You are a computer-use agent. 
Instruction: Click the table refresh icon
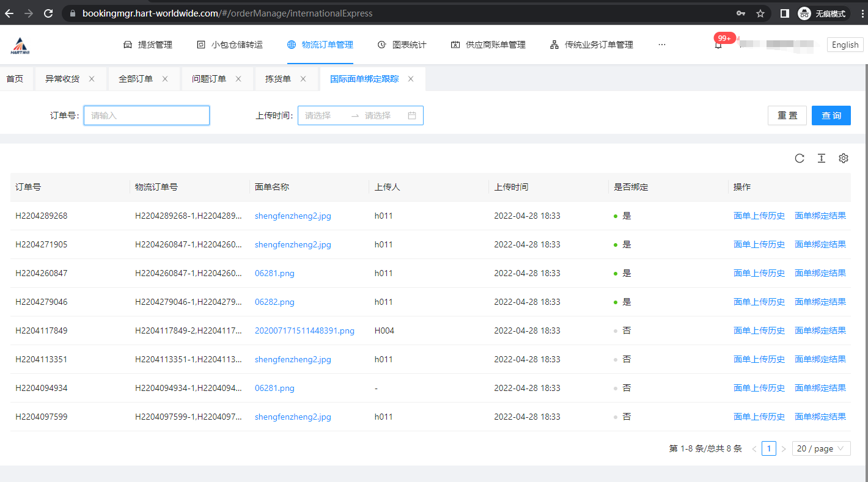coord(800,159)
